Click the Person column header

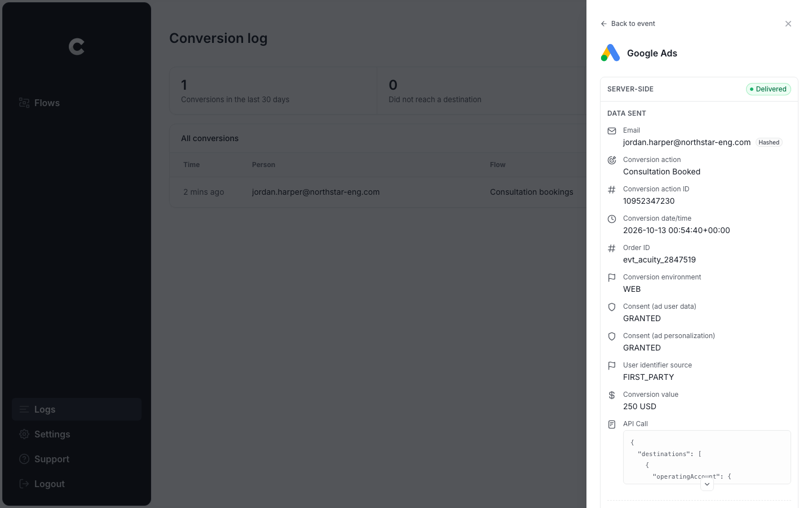click(264, 165)
